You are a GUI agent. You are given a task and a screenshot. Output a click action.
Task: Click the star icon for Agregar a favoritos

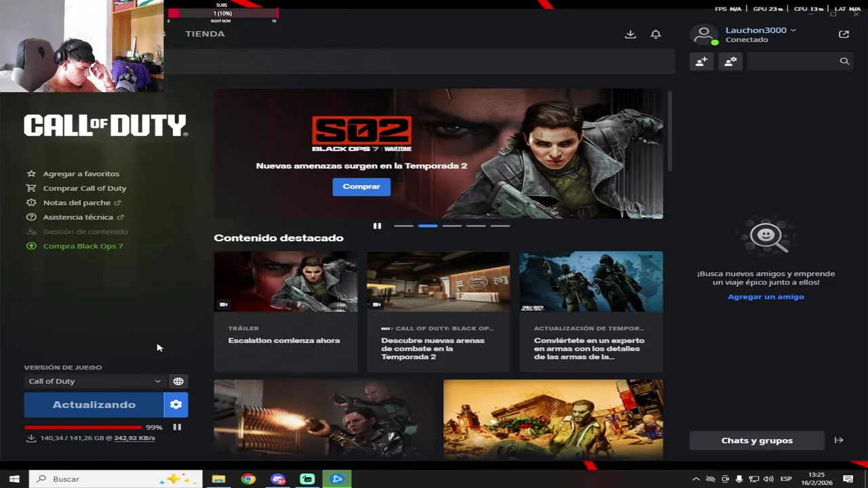[x=31, y=174]
